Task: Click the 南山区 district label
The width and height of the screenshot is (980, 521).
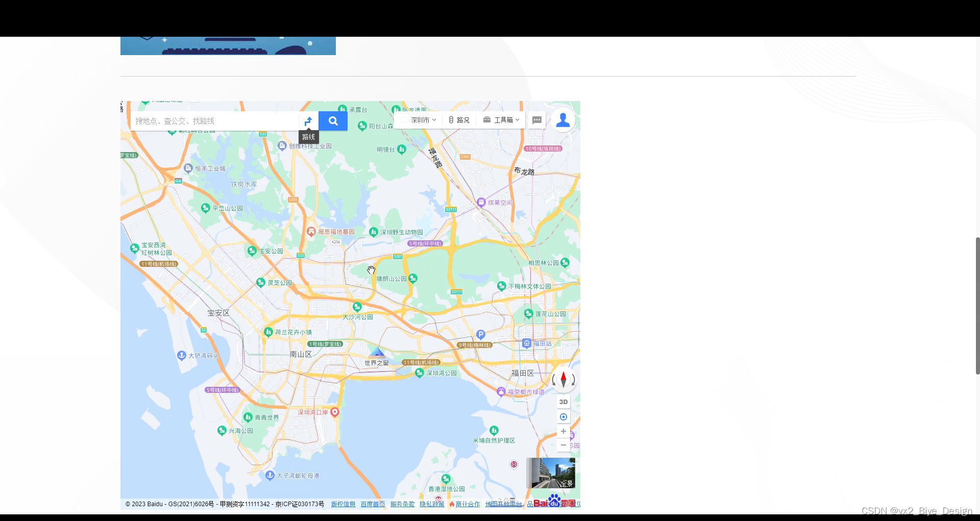Action: [301, 354]
